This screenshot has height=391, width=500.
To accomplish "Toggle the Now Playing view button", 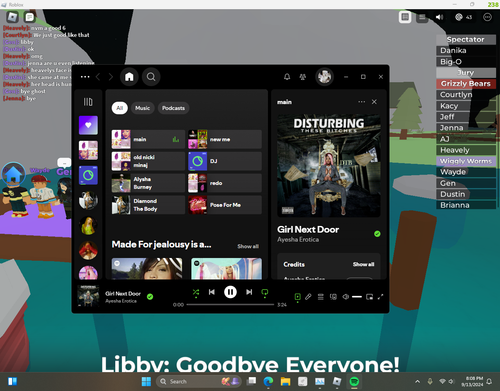I will point(297,297).
